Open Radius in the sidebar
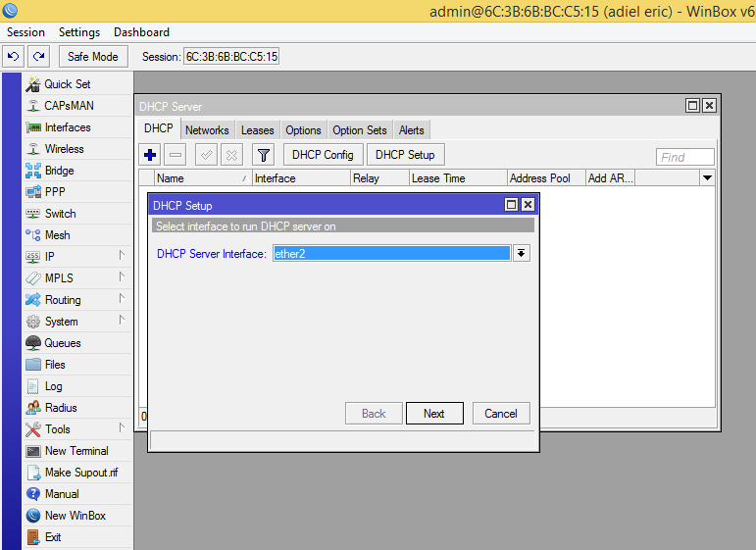756x550 pixels. pos(77,408)
